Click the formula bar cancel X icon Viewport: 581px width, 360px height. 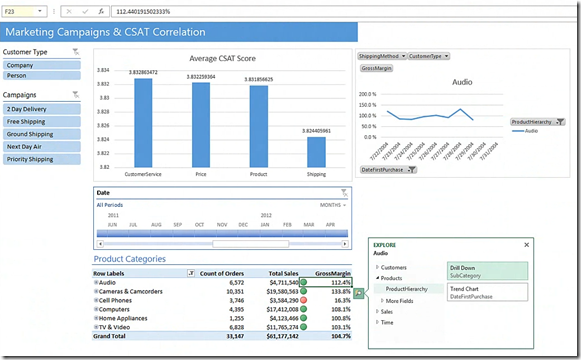[69, 11]
